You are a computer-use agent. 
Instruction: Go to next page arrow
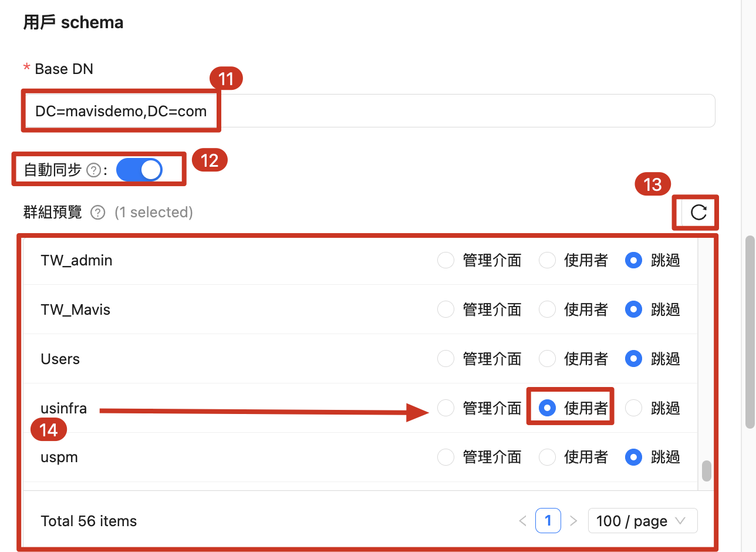573,521
